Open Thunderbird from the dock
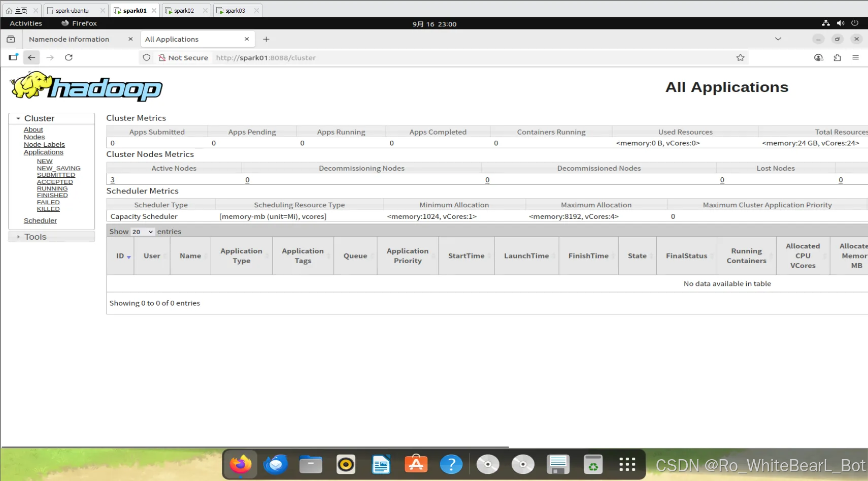 click(x=275, y=464)
